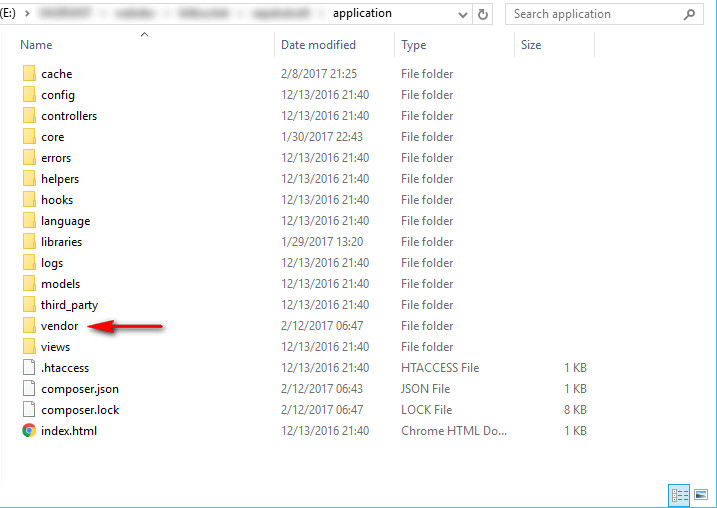The height and width of the screenshot is (508, 717).
Task: Select the third_party folder
Action: [x=69, y=305]
